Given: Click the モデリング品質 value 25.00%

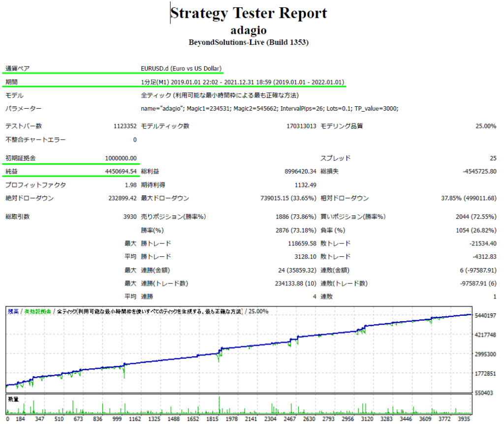Looking at the screenshot, I should [x=486, y=126].
